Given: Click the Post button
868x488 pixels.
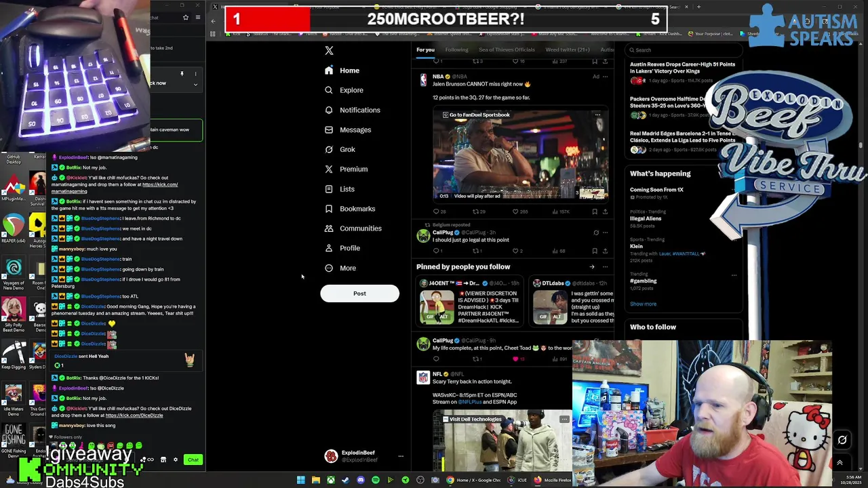Looking at the screenshot, I should tap(359, 293).
